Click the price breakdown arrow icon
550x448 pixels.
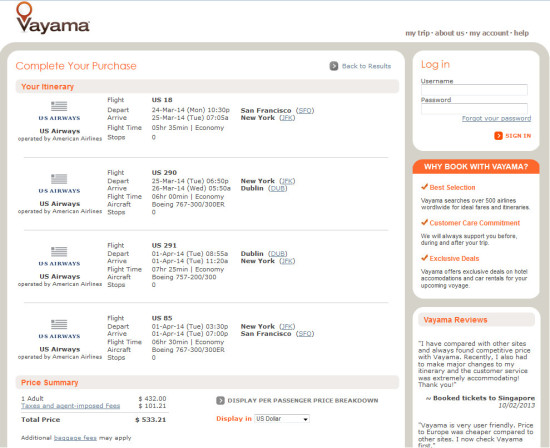220,400
